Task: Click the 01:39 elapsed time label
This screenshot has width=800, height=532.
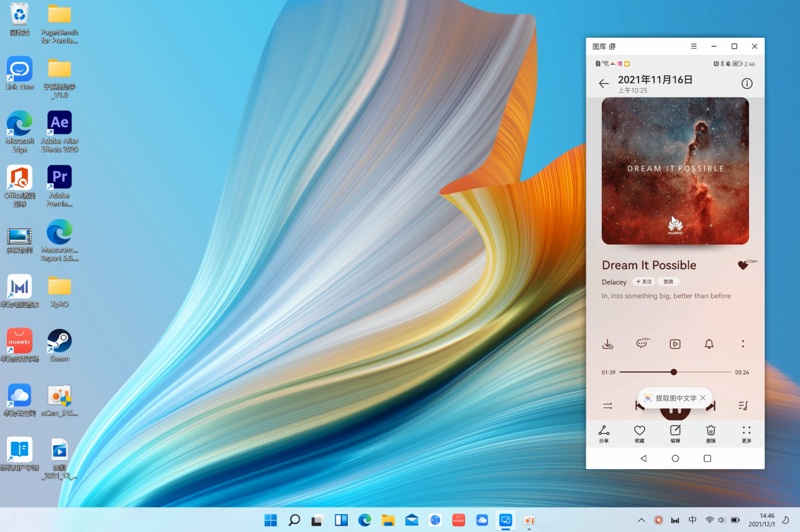Action: click(x=608, y=373)
